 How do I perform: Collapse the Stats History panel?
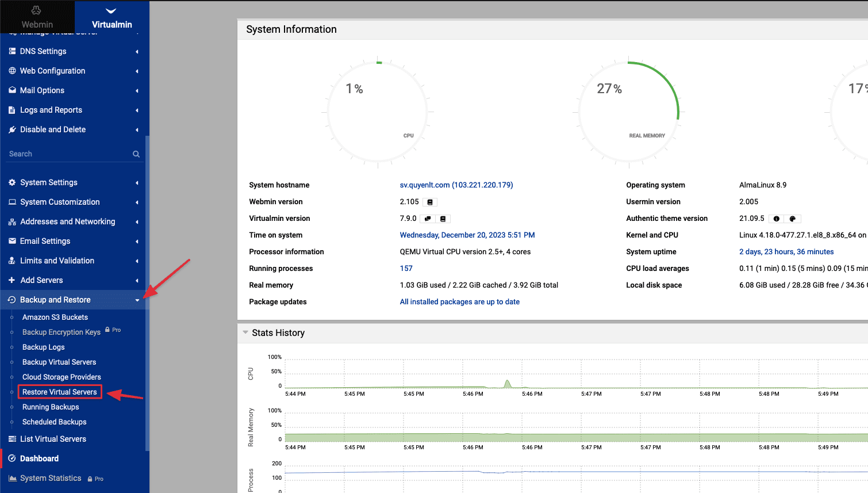point(245,333)
